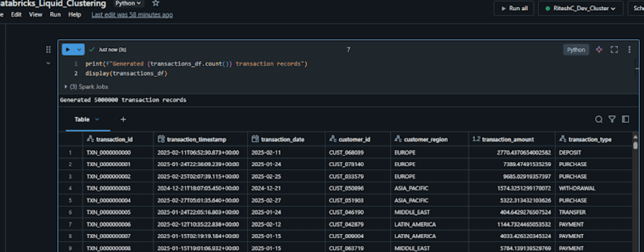This screenshot has width=644, height=252.
Task: Open the RiteshC_Dev_Cluster dropdown
Action: click(x=580, y=8)
